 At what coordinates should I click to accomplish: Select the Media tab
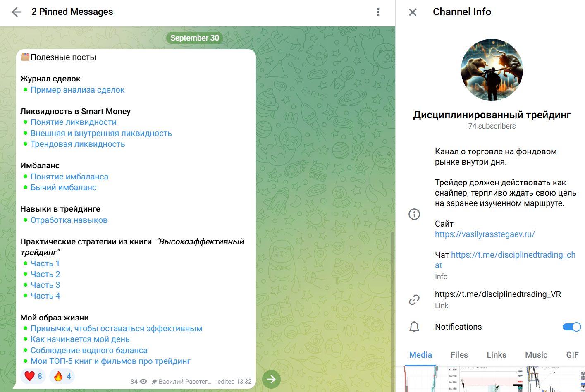(x=420, y=355)
